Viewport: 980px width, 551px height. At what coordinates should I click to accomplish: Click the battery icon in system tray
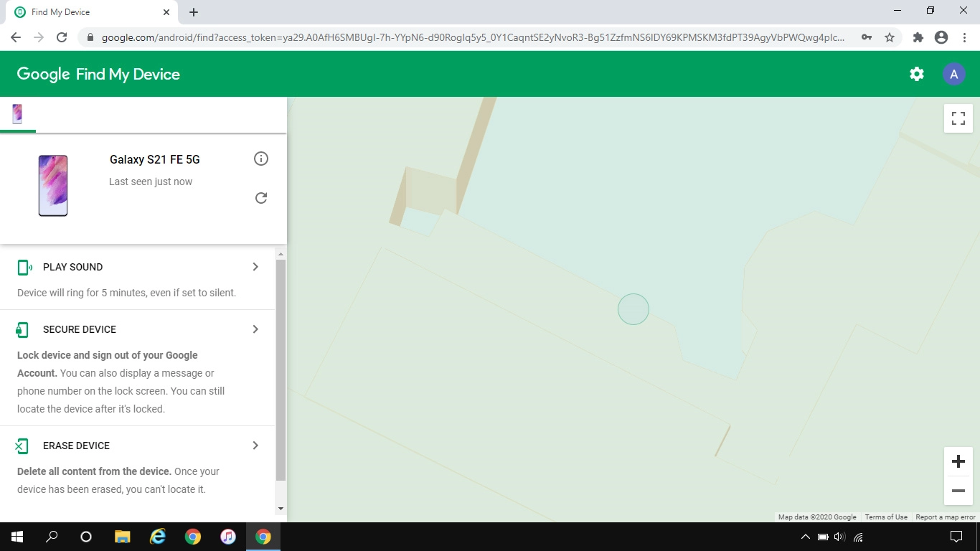coord(823,537)
